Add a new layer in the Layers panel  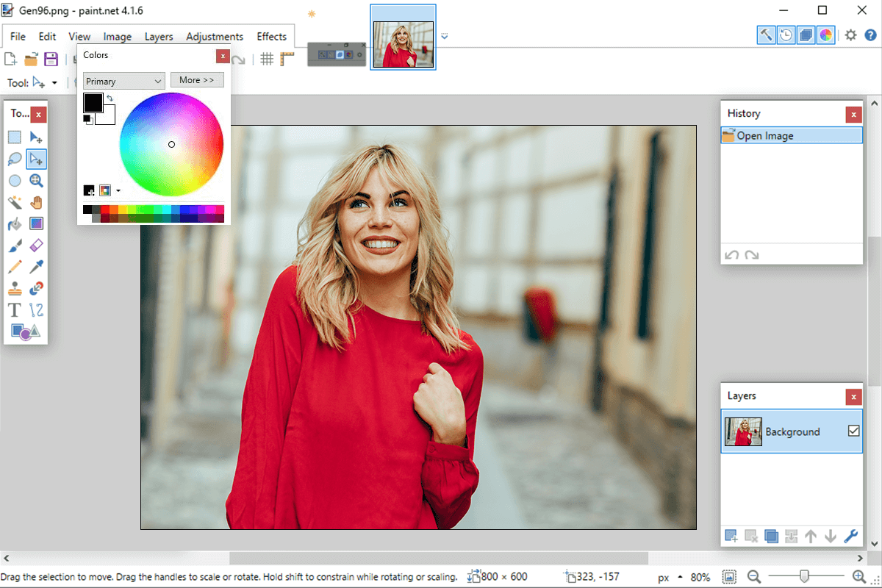[x=731, y=537]
